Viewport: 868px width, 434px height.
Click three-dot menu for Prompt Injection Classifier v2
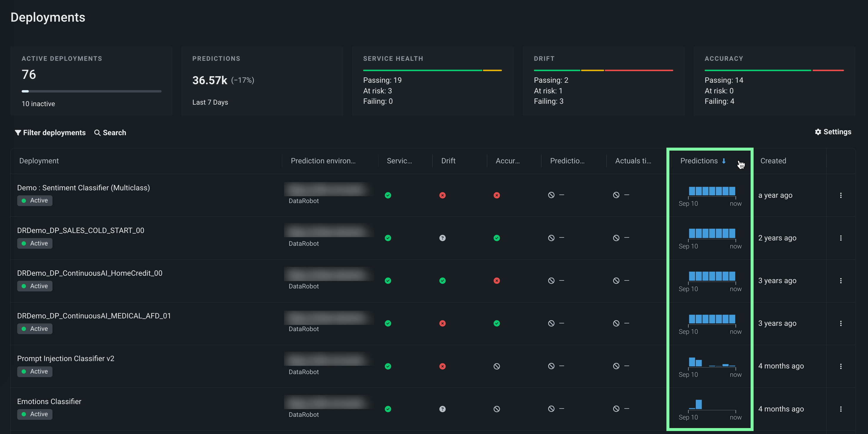[x=840, y=366]
